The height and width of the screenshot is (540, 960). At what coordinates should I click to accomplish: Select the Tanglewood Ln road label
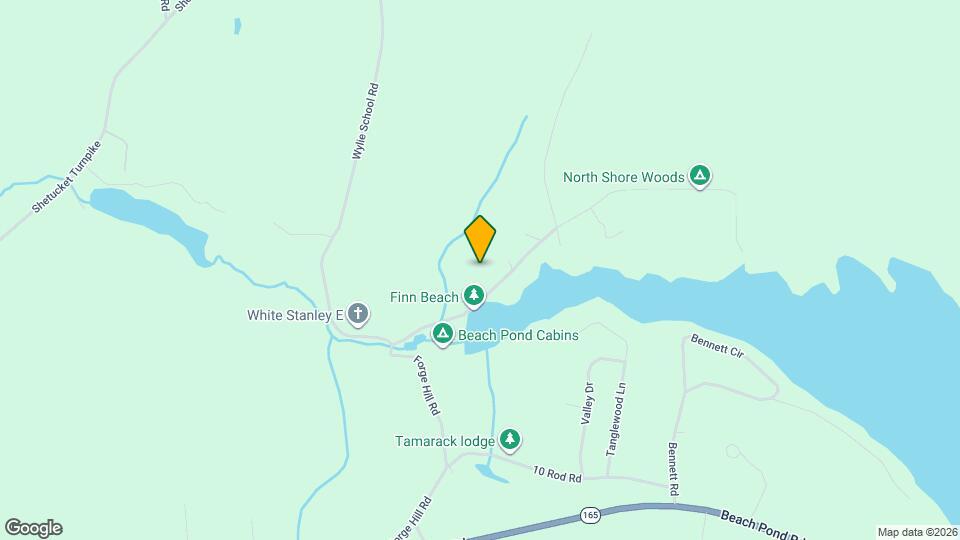point(616,419)
